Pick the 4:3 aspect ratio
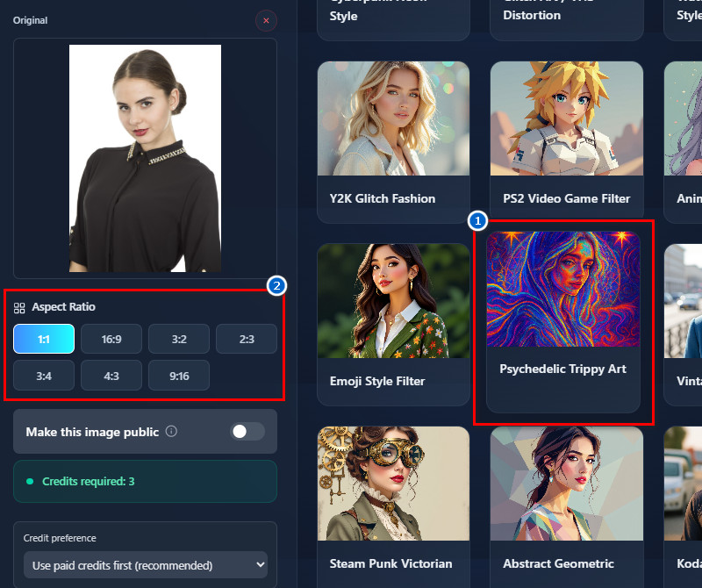 [111, 376]
